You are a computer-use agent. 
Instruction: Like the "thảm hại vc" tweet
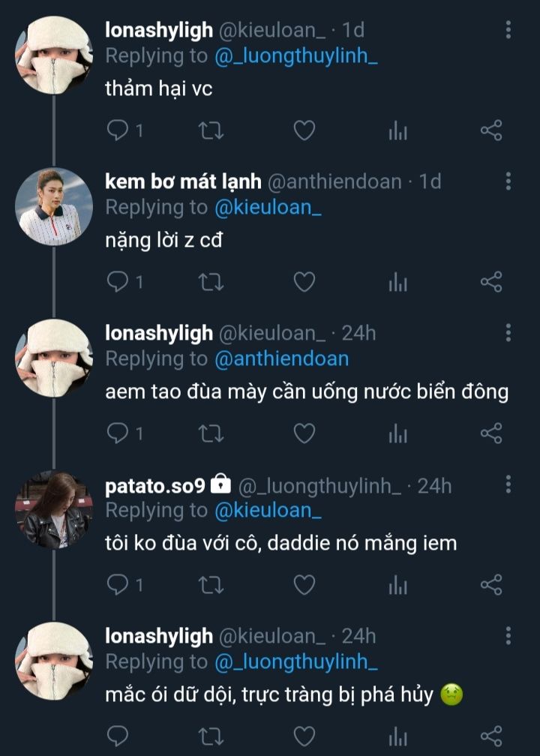304,131
